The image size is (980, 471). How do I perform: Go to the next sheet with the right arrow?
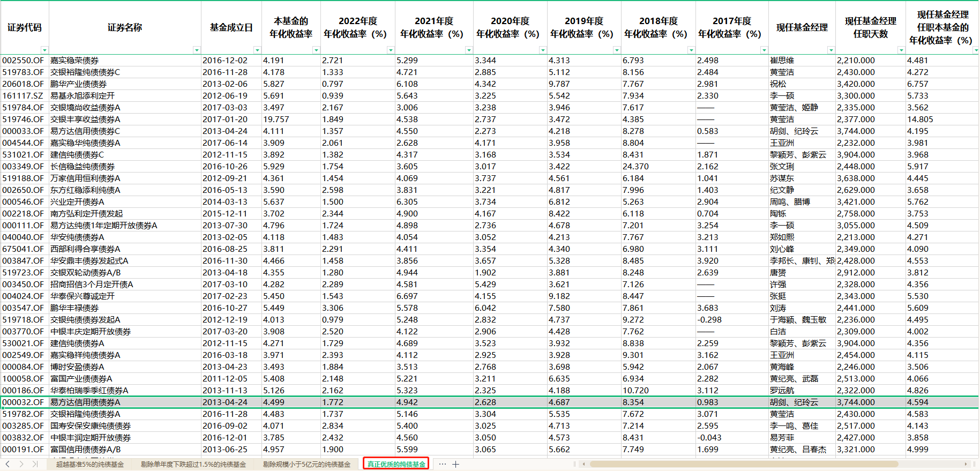(x=21, y=464)
